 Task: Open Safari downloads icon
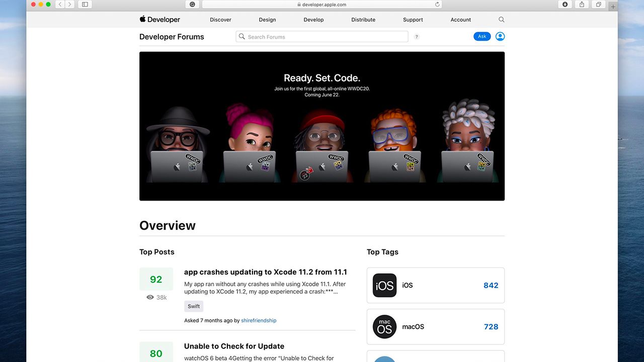click(565, 5)
